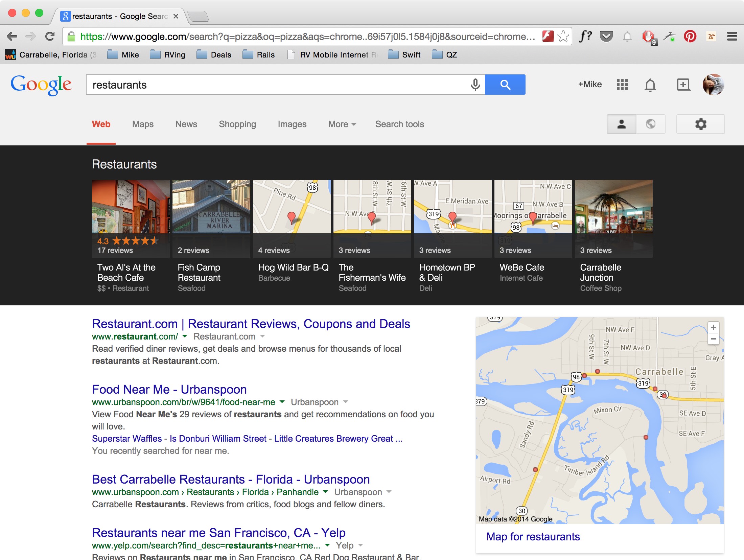Click the Google+ share plus-box icon
Screen dimensions: 744x560
(683, 85)
